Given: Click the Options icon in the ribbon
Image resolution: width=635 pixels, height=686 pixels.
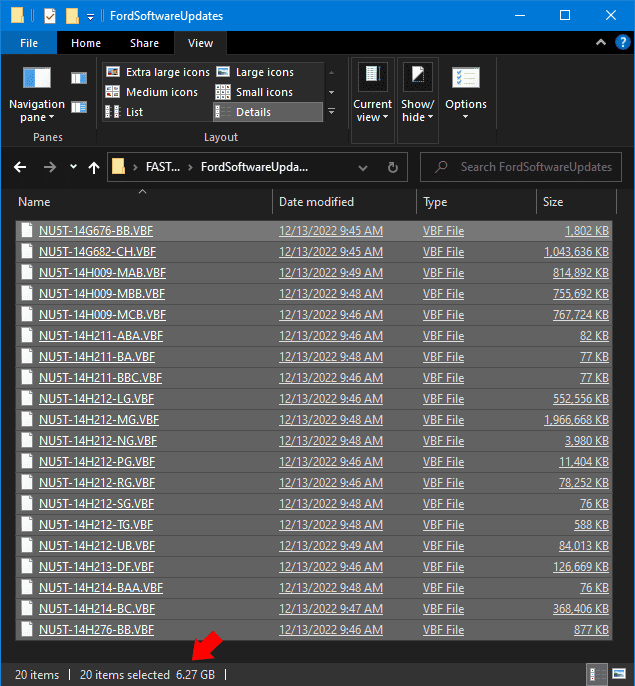Looking at the screenshot, I should 466,80.
